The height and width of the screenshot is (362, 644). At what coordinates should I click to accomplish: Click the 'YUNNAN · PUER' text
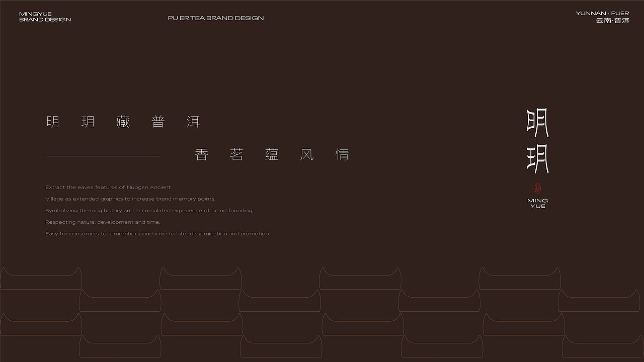602,13
